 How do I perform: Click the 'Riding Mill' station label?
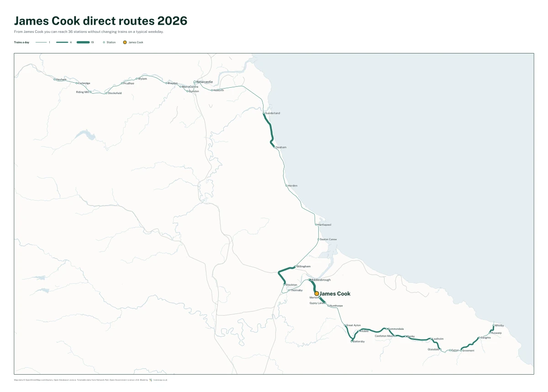[82, 92]
